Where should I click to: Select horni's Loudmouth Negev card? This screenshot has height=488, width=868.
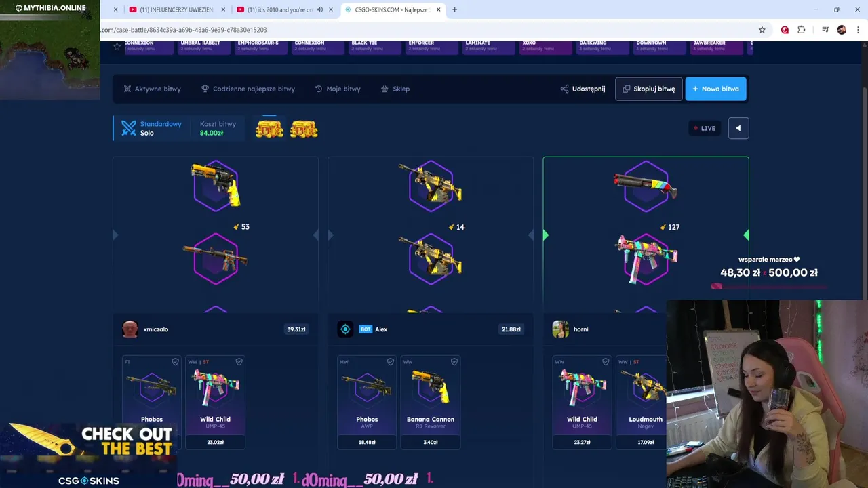(642, 402)
